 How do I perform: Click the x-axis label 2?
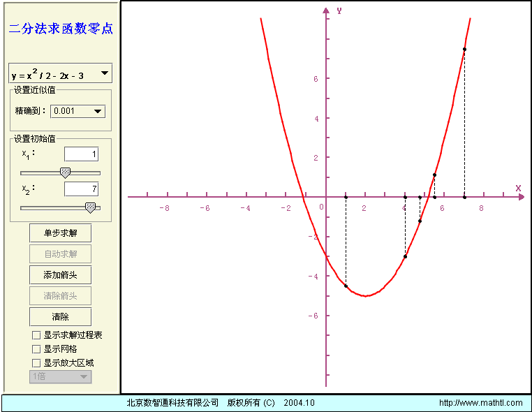pos(364,208)
